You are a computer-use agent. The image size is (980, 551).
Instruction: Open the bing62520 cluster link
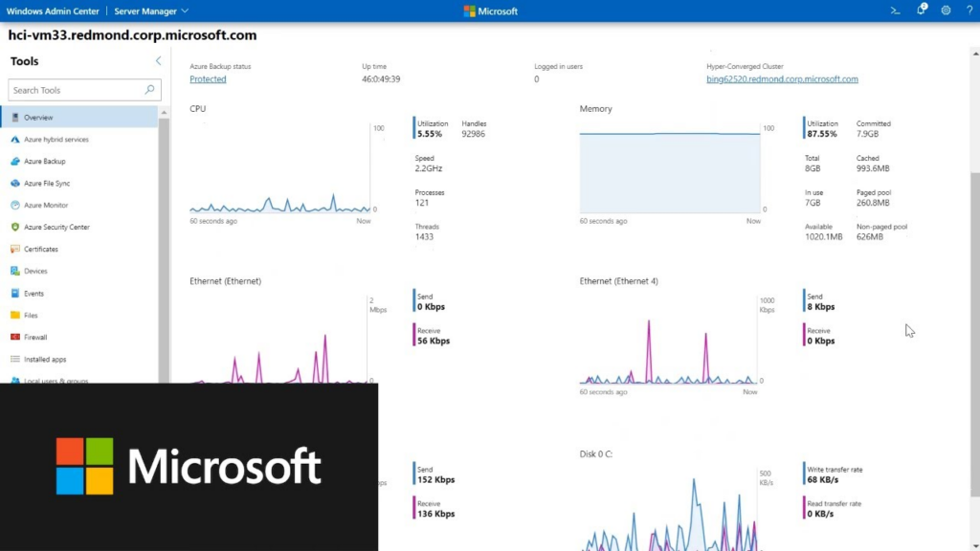pyautogui.click(x=781, y=79)
